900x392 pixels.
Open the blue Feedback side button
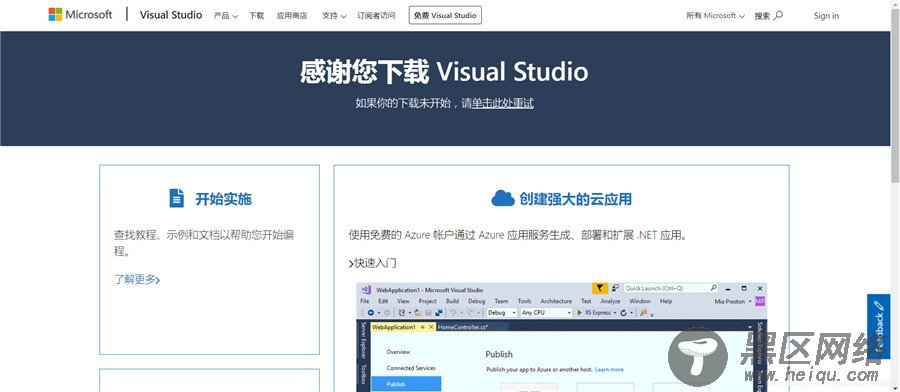tap(878, 326)
